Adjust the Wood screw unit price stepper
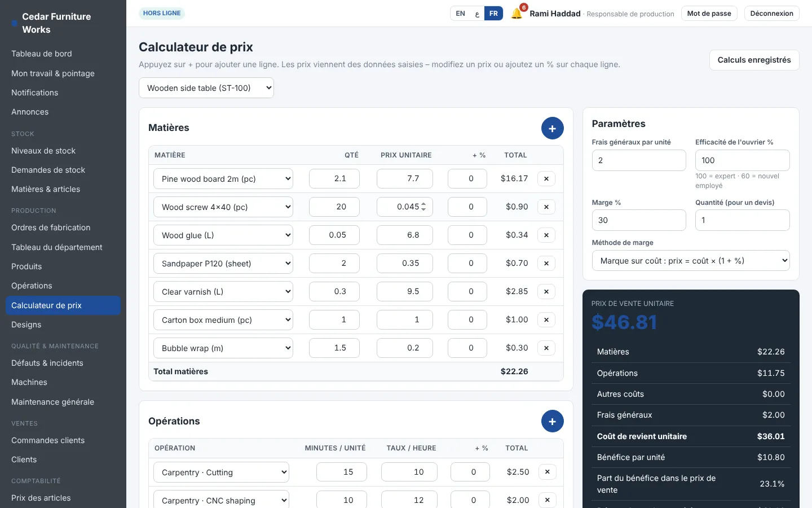 coord(423,207)
